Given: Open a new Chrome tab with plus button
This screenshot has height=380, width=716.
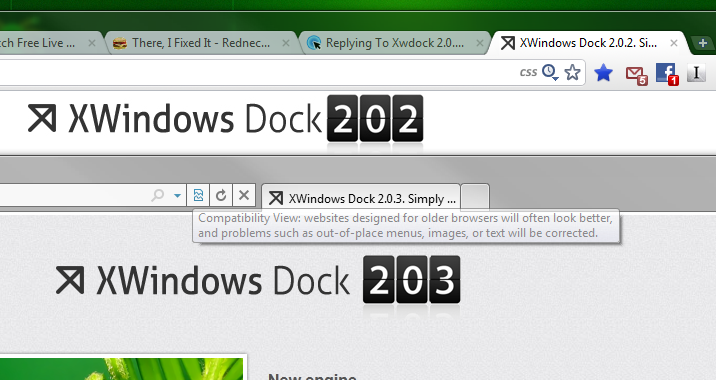Looking at the screenshot, I should [703, 43].
